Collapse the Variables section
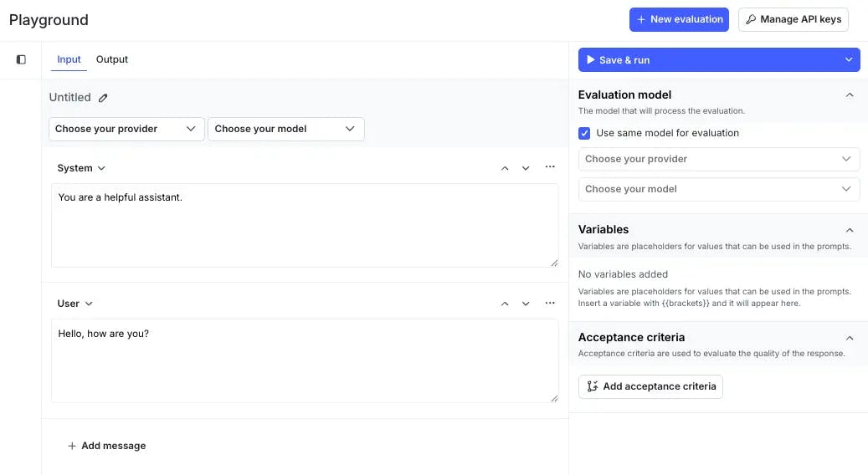 (x=850, y=230)
